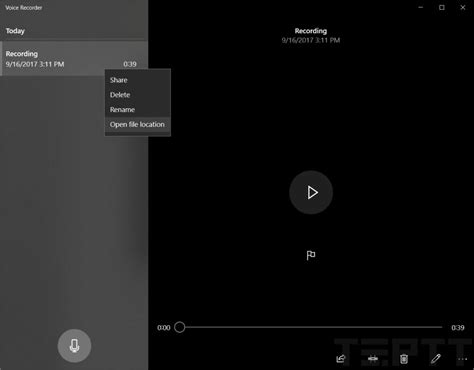Click the playback progress track
Screen dimensions: 474x370
(313, 327)
